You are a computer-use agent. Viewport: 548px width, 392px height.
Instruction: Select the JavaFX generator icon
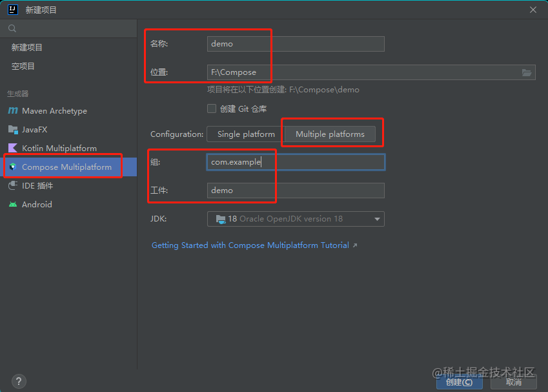pos(14,129)
